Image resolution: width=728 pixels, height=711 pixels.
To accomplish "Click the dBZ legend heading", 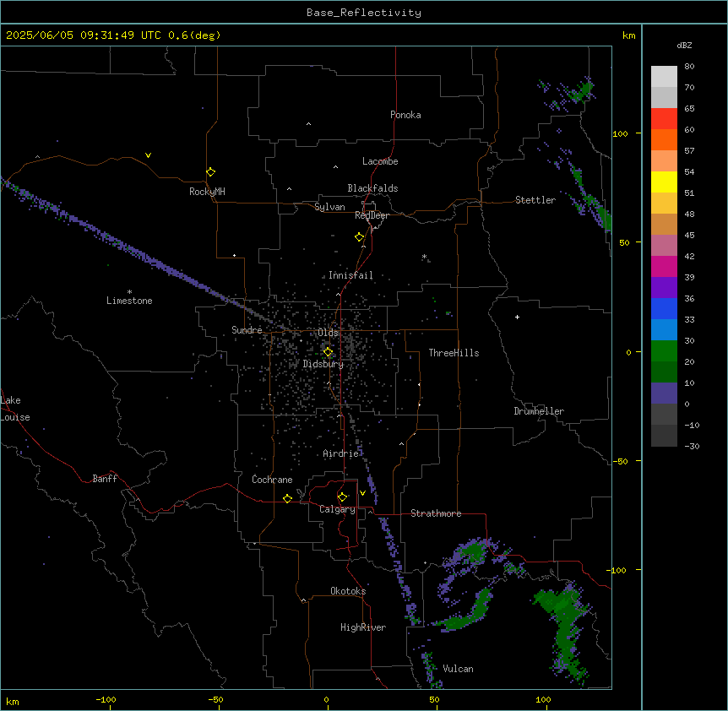I will tap(684, 45).
